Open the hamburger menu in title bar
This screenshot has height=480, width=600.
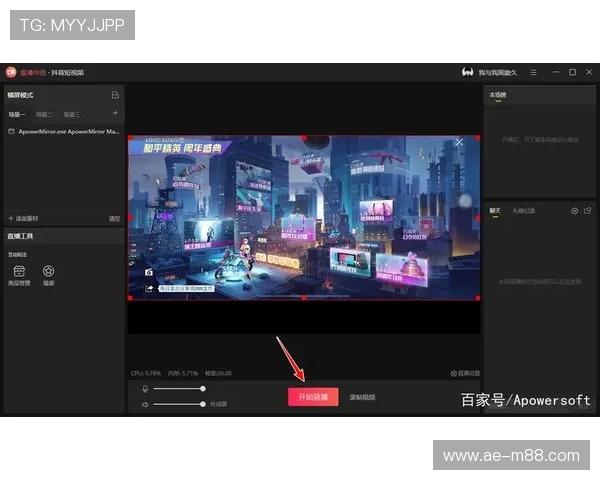click(533, 72)
